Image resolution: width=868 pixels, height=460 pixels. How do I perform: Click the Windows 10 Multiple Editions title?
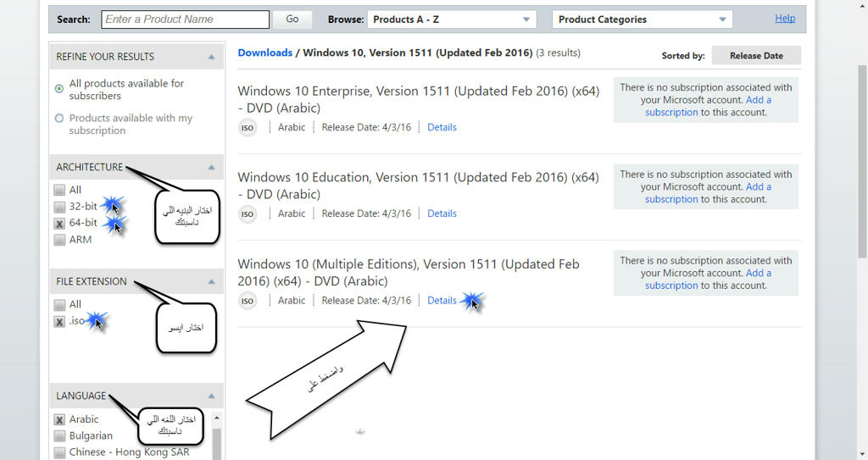(409, 272)
